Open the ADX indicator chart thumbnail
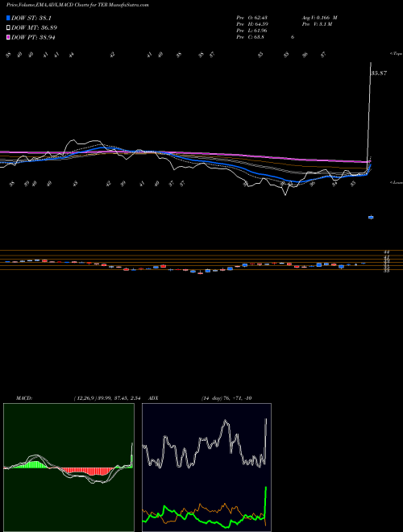The image size is (403, 532). (x=207, y=468)
